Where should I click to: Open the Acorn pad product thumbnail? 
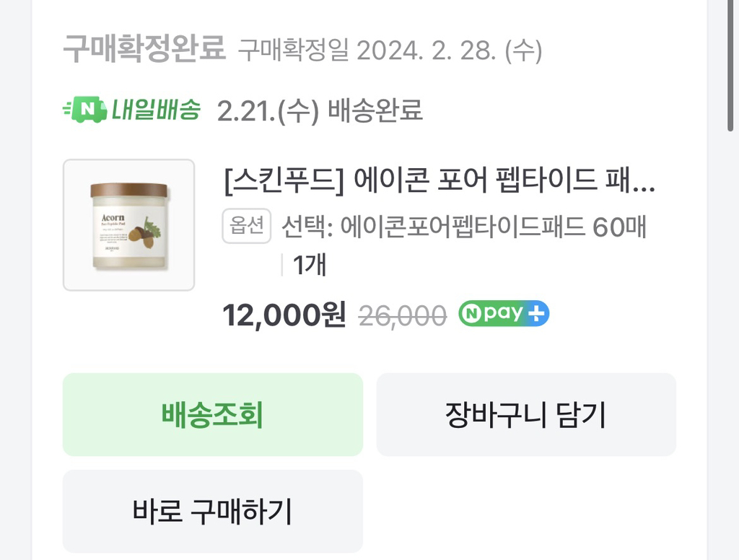(128, 224)
